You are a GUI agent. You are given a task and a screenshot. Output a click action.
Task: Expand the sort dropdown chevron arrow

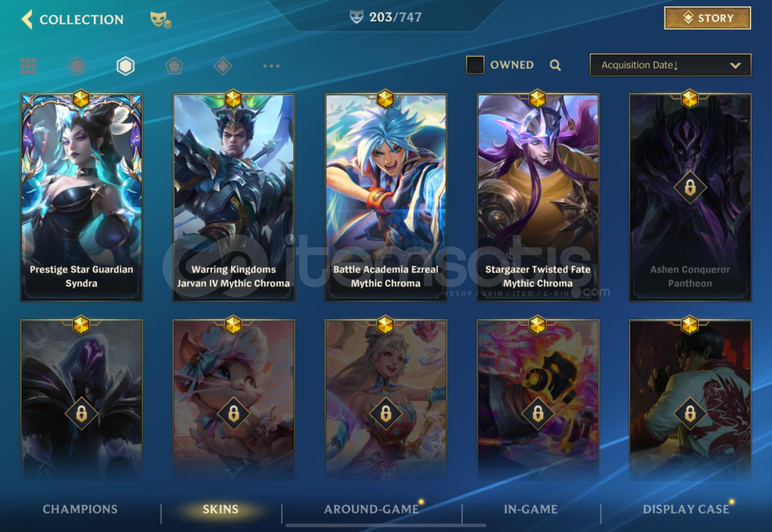coord(735,66)
